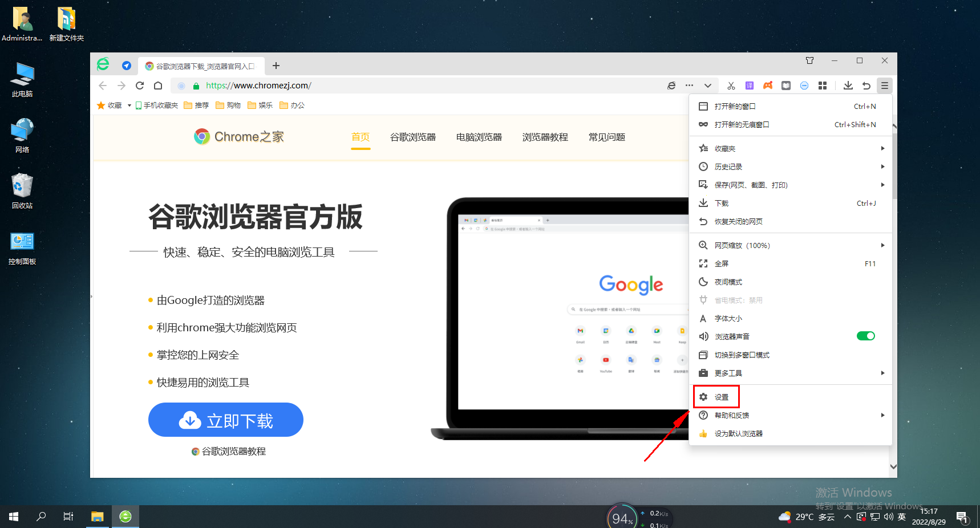Open the 手机收藏夹 bookmark folder
Screen dimensions: 980x528
point(157,105)
